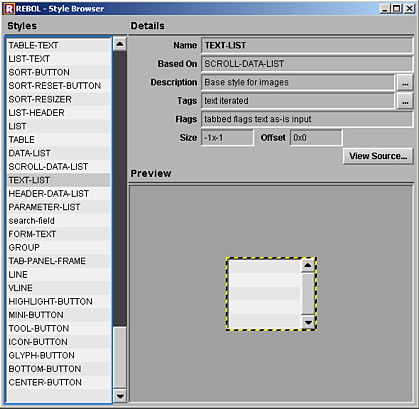Screen dimensions: 419x409
Task: Select ICON-BUTTON style
Action: tap(59, 342)
